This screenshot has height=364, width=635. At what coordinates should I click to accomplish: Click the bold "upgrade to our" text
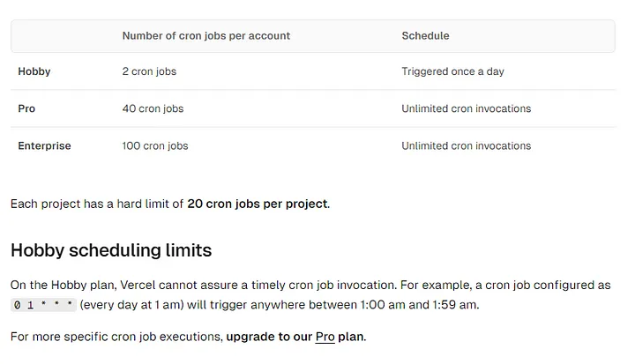coord(269,337)
